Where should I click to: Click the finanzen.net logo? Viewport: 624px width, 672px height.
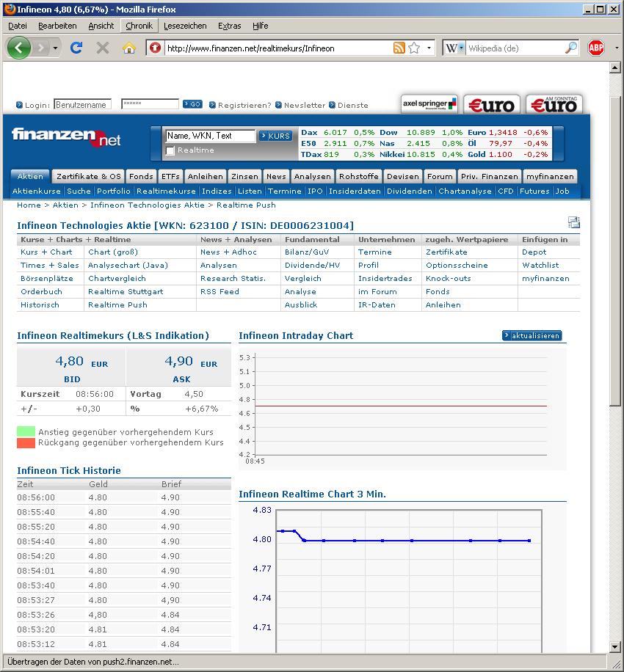tap(66, 136)
